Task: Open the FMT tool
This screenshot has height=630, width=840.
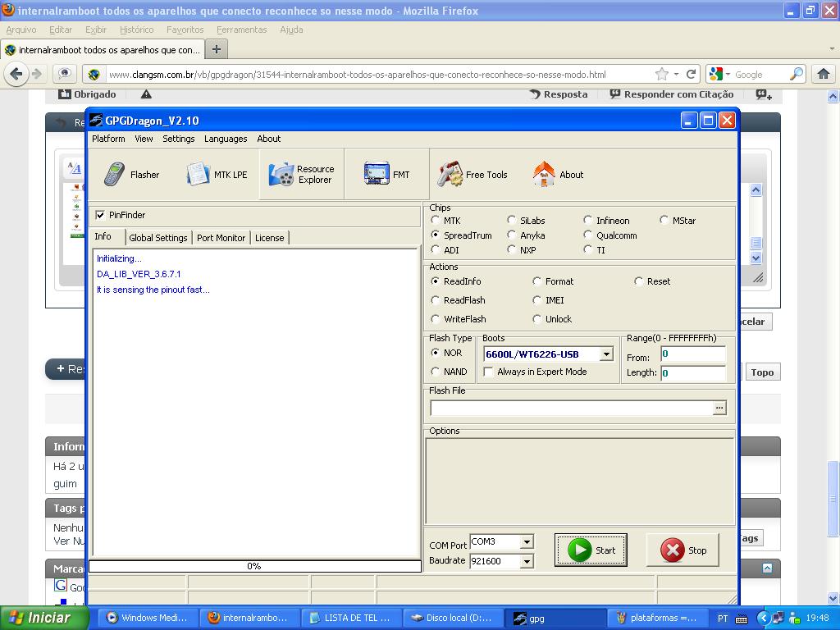Action: [x=386, y=174]
